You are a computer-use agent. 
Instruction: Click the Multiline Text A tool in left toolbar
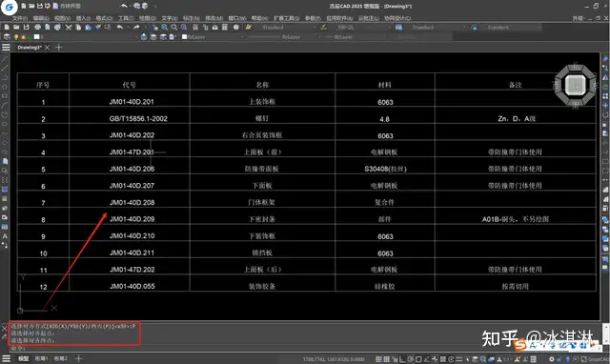click(x=5, y=236)
